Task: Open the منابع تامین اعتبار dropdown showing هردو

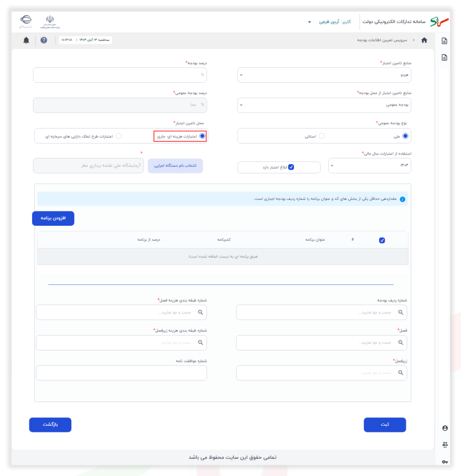Action: [324, 75]
